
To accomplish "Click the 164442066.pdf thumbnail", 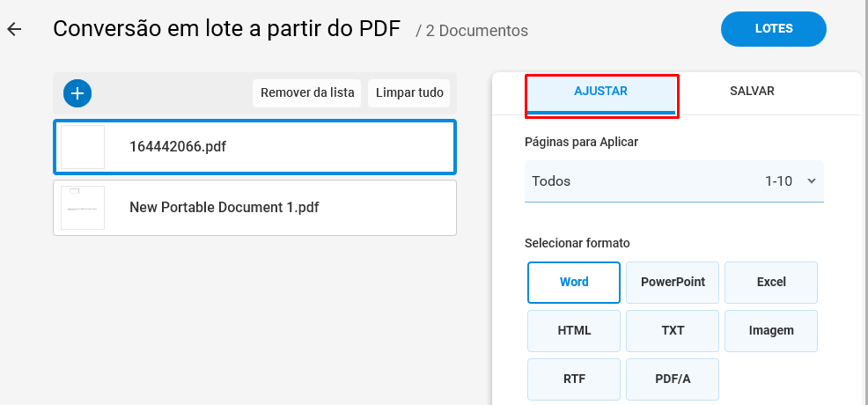I will 83,147.
